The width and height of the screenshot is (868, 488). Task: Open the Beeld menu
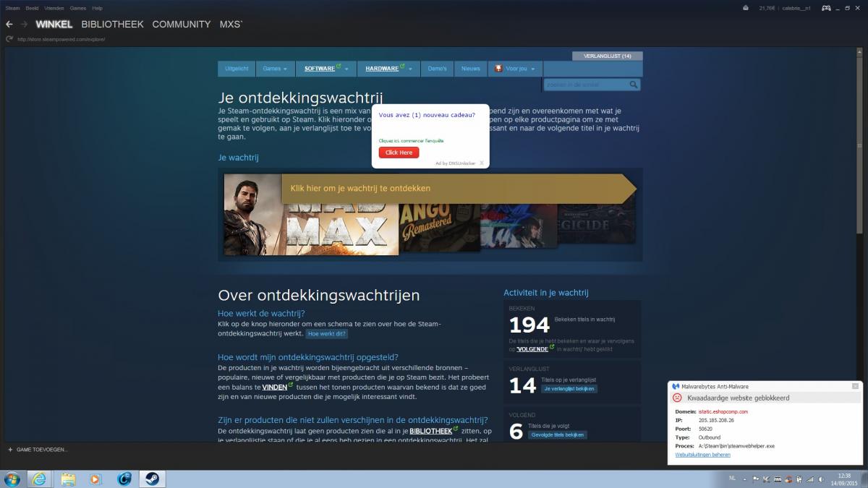[x=32, y=8]
